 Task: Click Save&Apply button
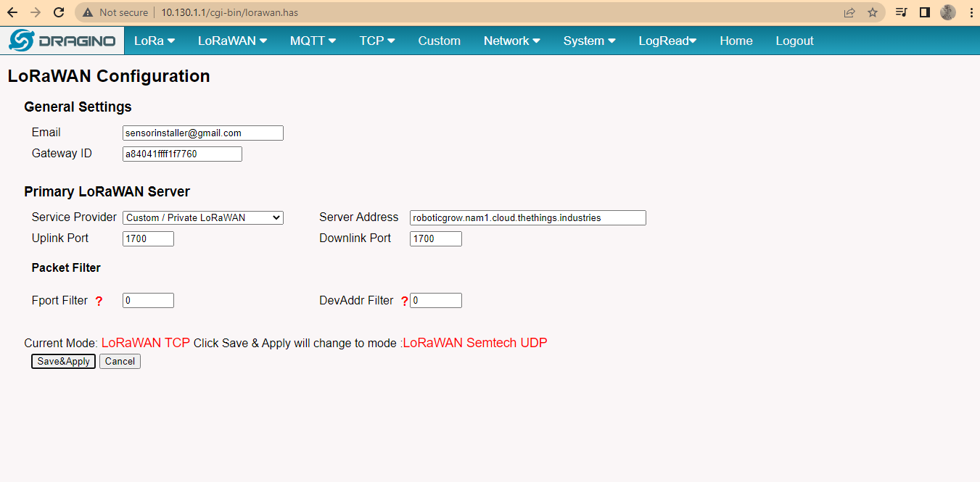coord(64,361)
